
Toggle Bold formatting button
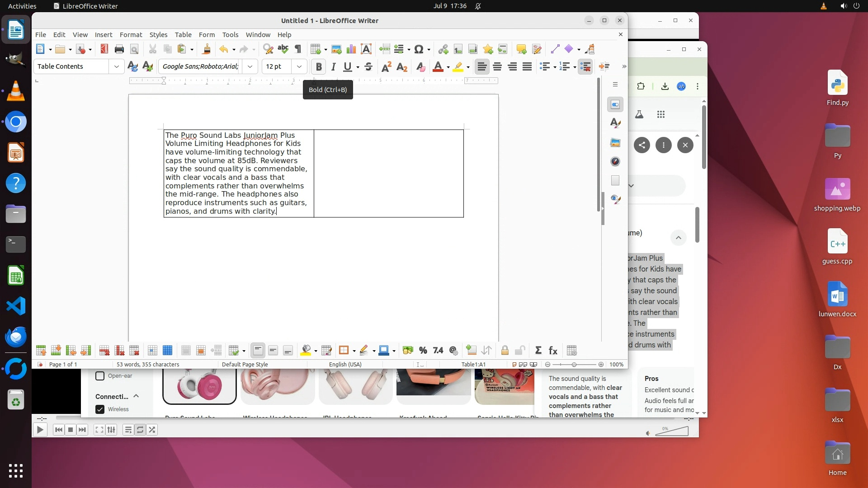click(x=319, y=67)
